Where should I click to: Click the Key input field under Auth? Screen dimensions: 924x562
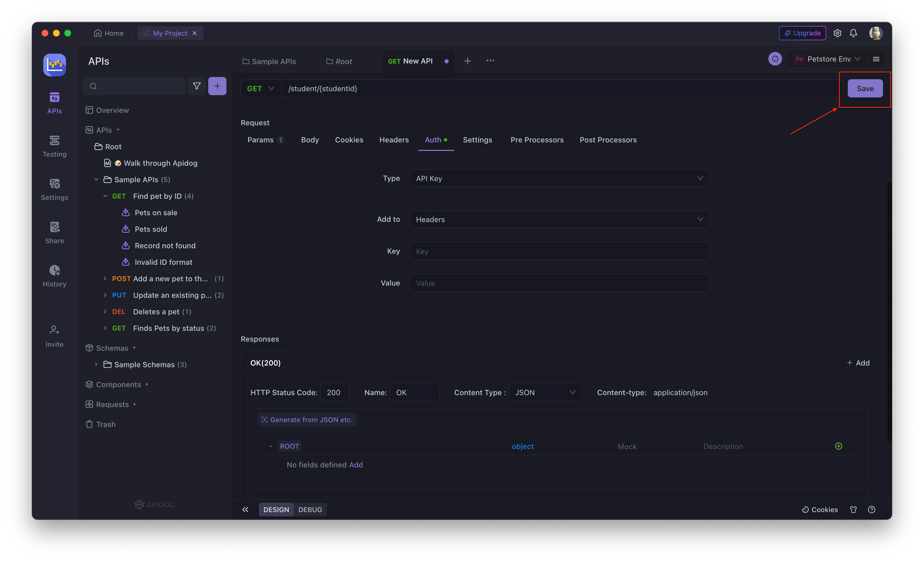pos(559,251)
